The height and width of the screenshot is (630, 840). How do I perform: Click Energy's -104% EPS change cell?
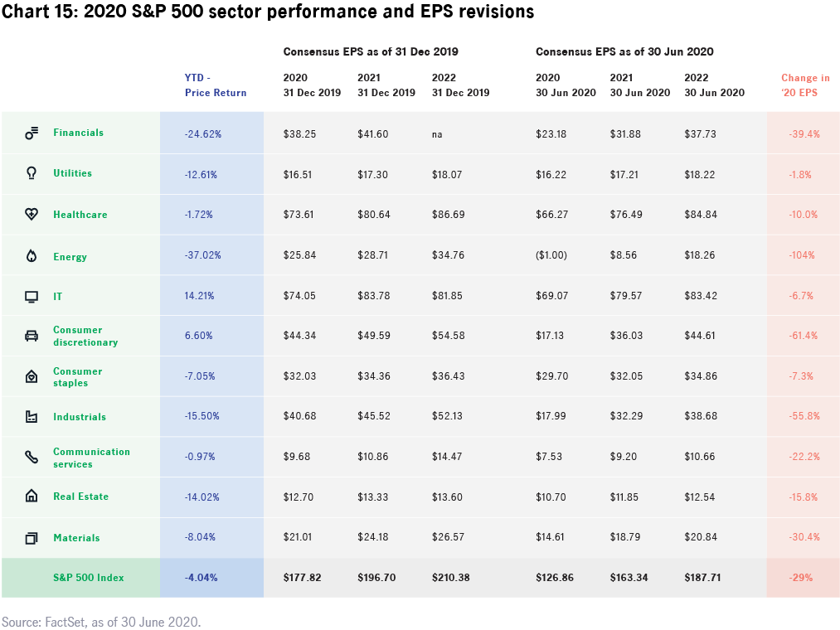(x=802, y=255)
